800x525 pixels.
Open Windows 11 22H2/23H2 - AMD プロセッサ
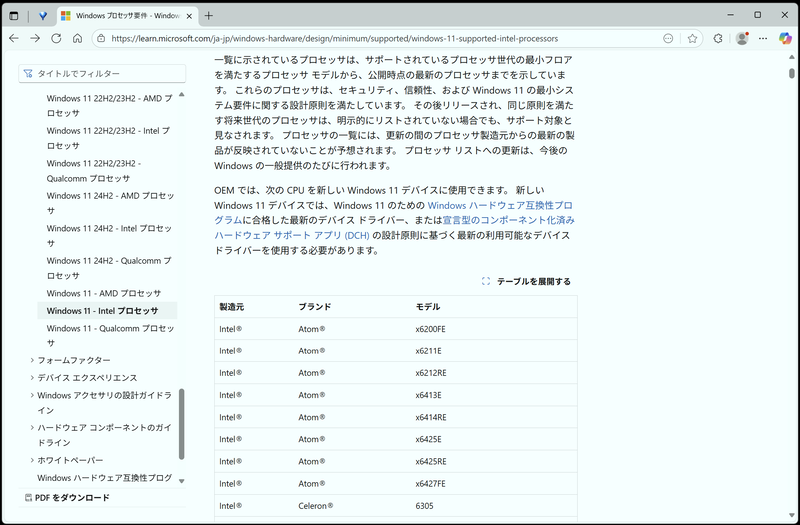(109, 106)
